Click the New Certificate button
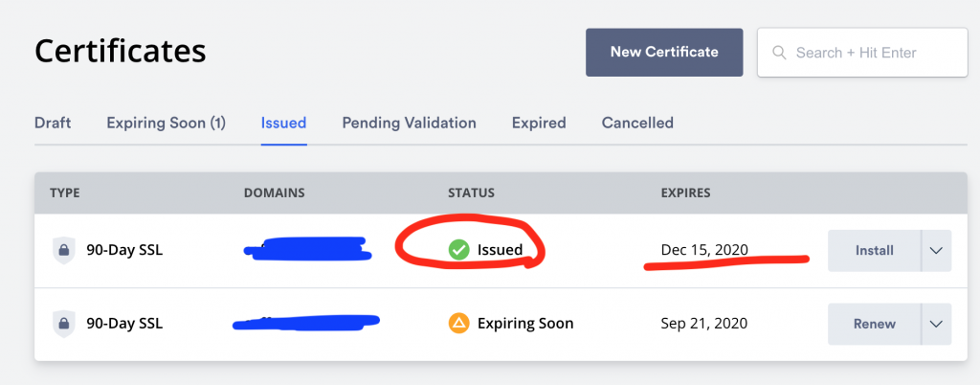Screen dimensions: 980x385 664,53
